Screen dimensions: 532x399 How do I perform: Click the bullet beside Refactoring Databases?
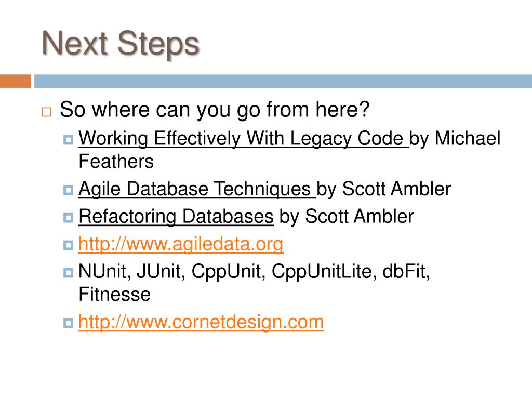click(68, 218)
